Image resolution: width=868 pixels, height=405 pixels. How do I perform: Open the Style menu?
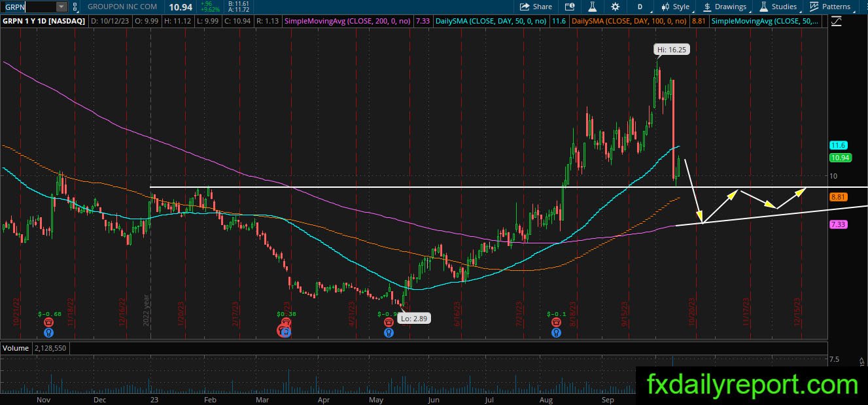pos(675,7)
